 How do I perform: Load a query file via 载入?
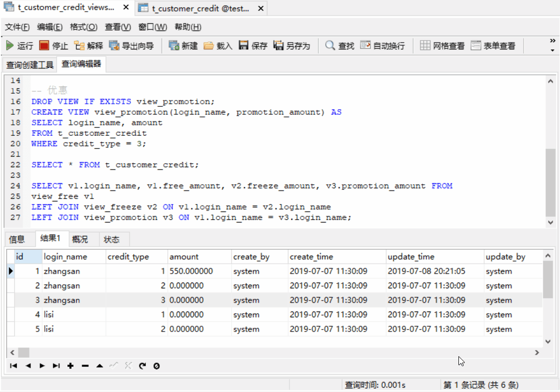click(x=208, y=45)
